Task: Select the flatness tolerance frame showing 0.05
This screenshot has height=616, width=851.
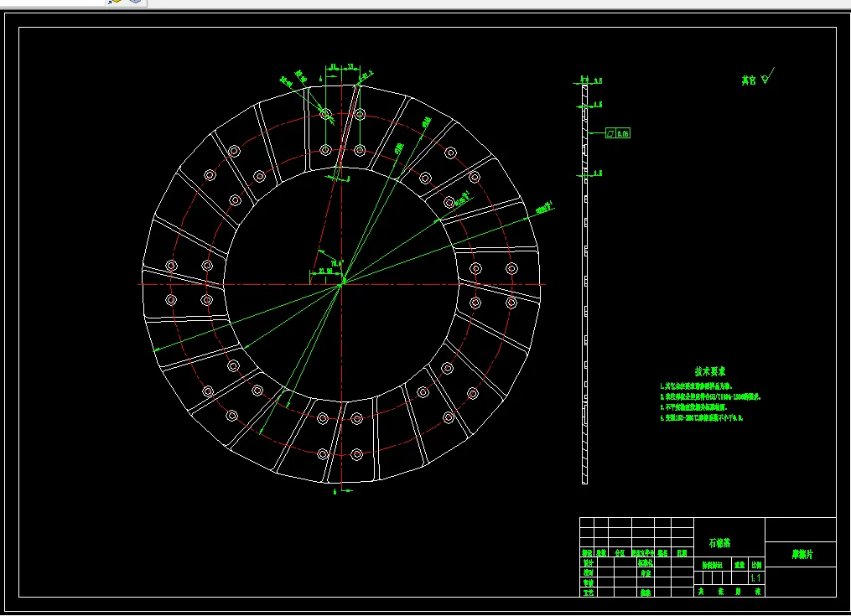Action: click(618, 133)
